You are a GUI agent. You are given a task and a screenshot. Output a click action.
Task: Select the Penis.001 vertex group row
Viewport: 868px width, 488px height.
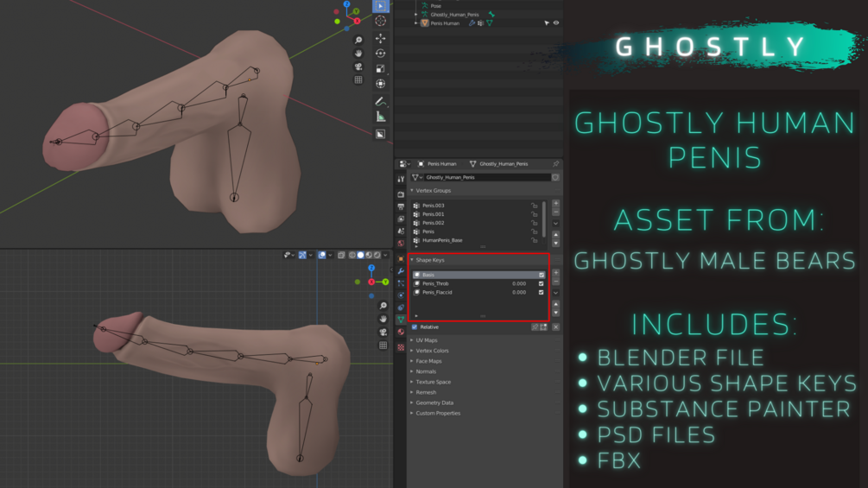point(478,214)
